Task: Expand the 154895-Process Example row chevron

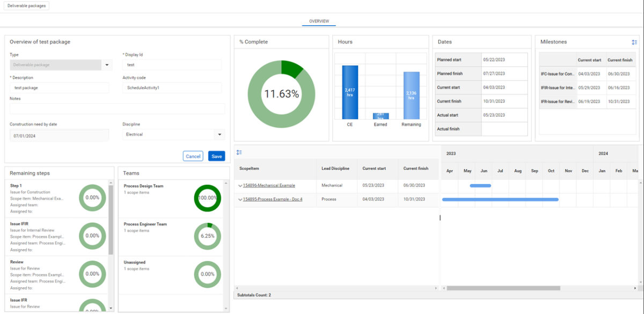Action: (x=240, y=200)
